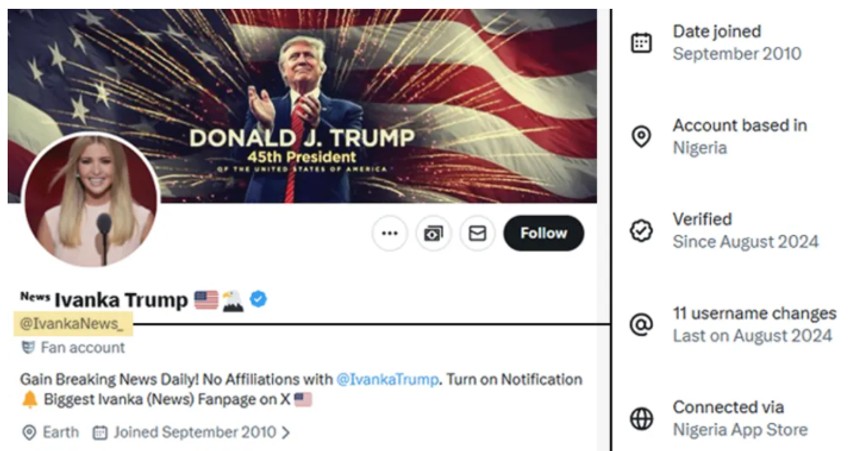Expand the Joined September 2010 chevron
The width and height of the screenshot is (850, 451).
(286, 433)
